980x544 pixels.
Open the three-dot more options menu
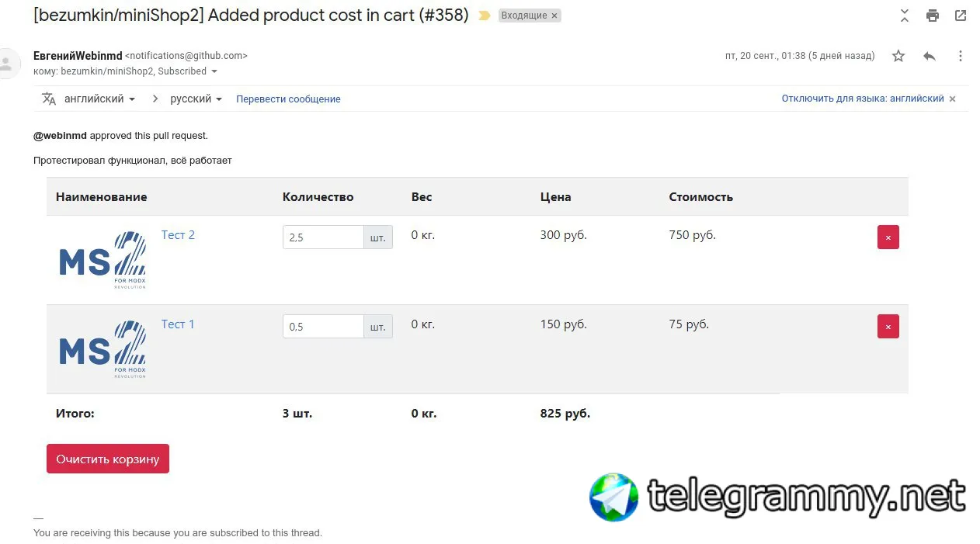(961, 56)
